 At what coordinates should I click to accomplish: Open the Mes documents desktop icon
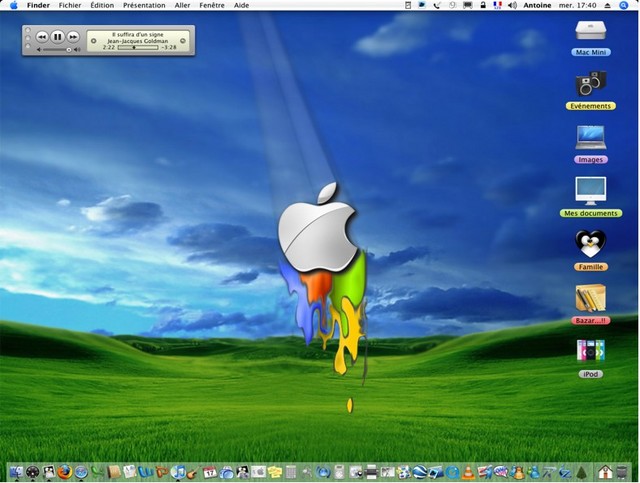[590, 191]
